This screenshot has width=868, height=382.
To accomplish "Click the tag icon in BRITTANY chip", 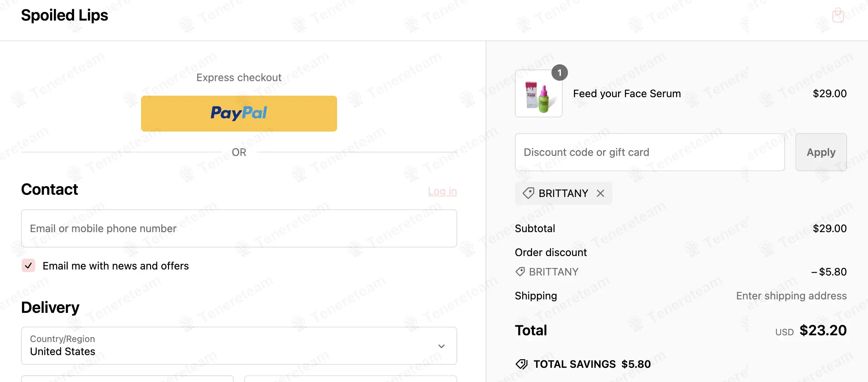I will (x=528, y=193).
